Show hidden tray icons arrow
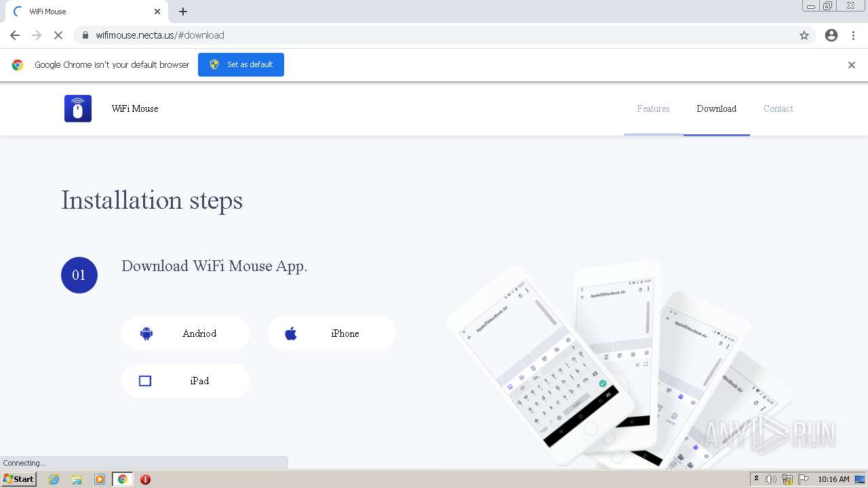Image resolution: width=868 pixels, height=488 pixels. point(756,479)
